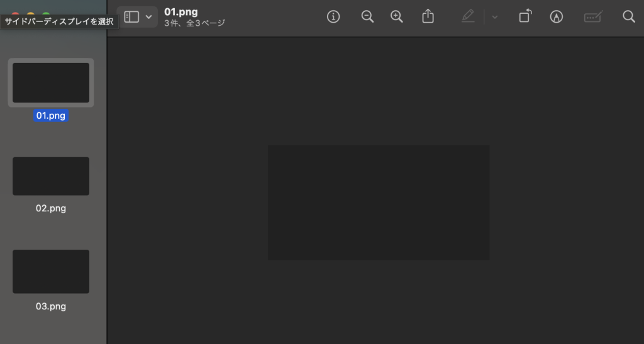This screenshot has height=344, width=644.
Task: Open the sidebar view options chevron
Action: tap(149, 17)
